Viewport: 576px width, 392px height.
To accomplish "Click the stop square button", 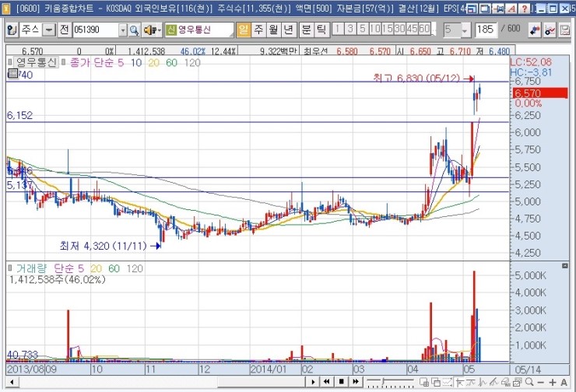I will [341, 382].
